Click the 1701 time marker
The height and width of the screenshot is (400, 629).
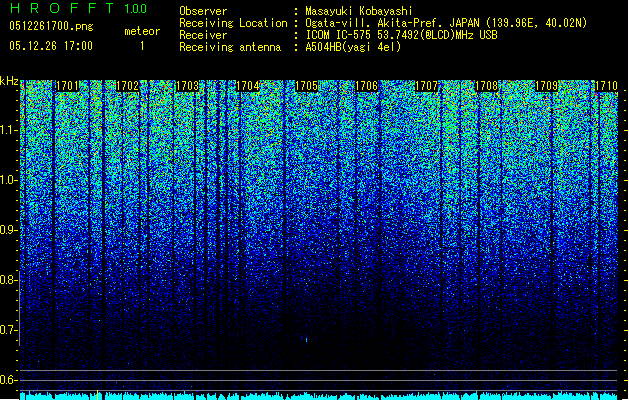tap(67, 86)
